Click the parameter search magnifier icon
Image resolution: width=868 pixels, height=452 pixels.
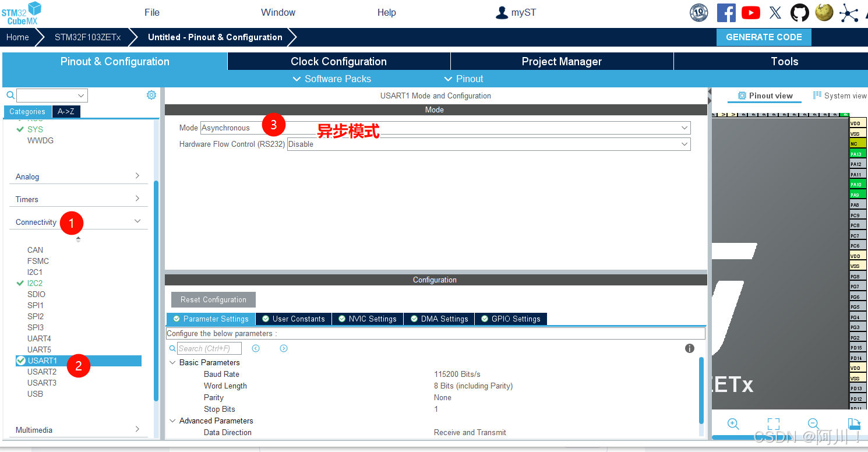tap(172, 348)
